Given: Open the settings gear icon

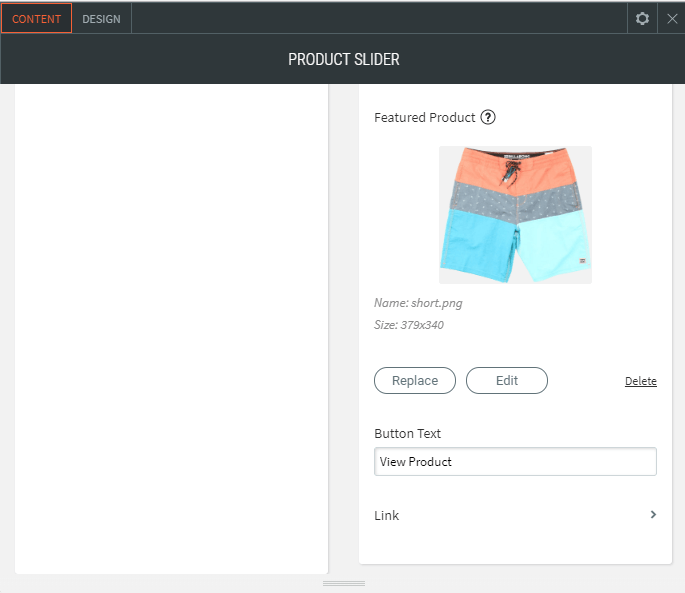Looking at the screenshot, I should [642, 18].
